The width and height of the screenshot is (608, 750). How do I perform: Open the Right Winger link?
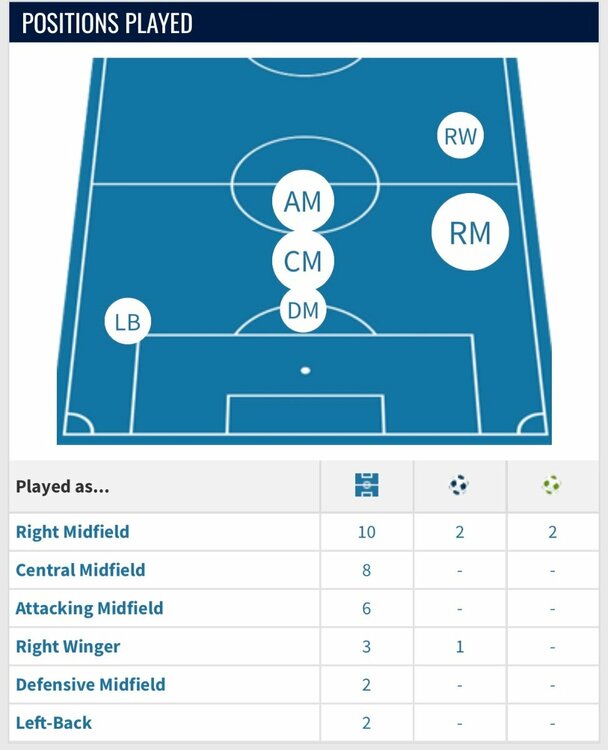(68, 646)
